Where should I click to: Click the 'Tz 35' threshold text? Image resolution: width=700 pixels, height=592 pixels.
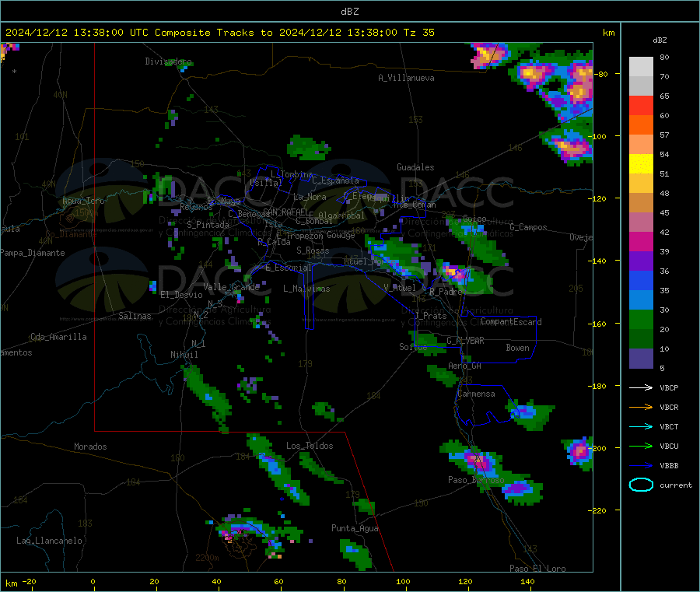pos(418,33)
